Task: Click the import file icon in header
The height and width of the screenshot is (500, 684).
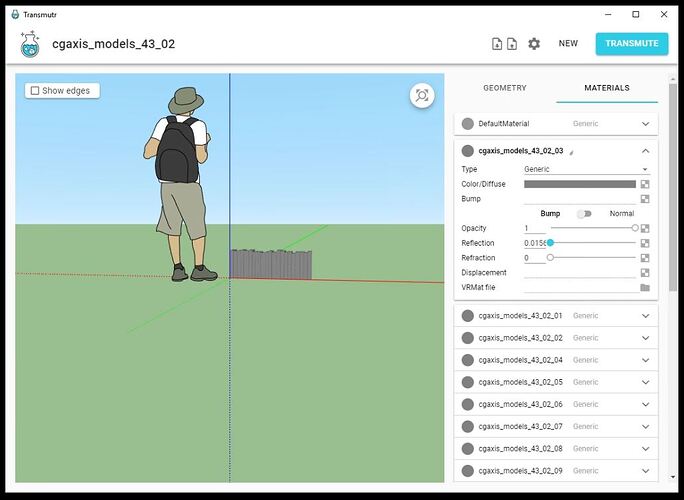Action: [x=497, y=44]
